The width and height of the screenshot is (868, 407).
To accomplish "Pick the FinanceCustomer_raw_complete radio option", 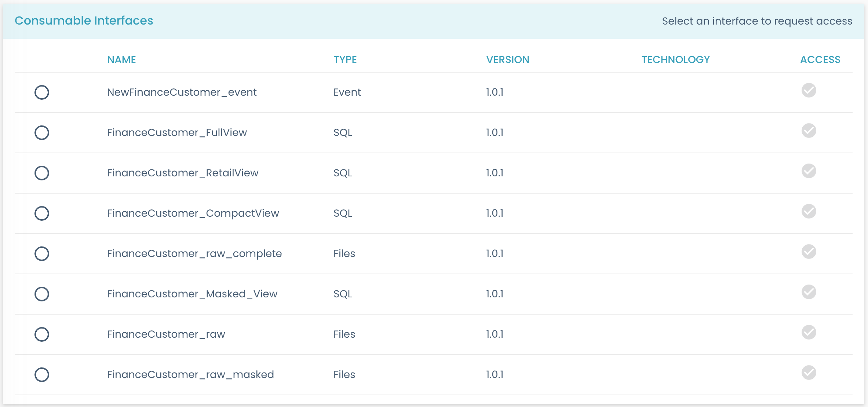I will (42, 254).
